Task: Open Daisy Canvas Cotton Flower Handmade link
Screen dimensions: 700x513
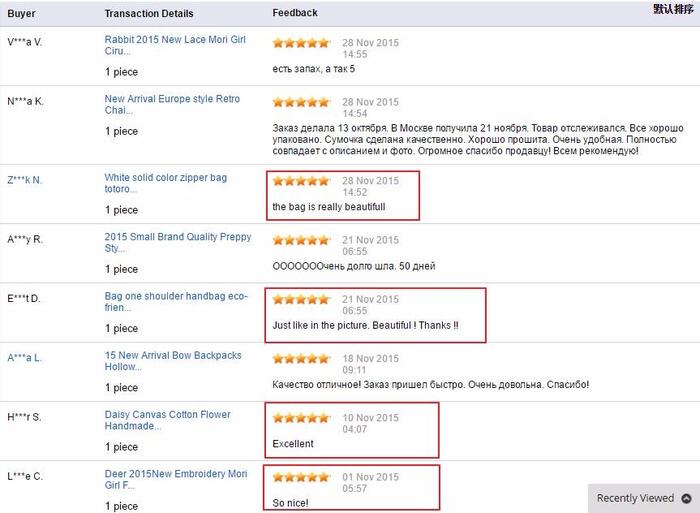Action: 167,419
